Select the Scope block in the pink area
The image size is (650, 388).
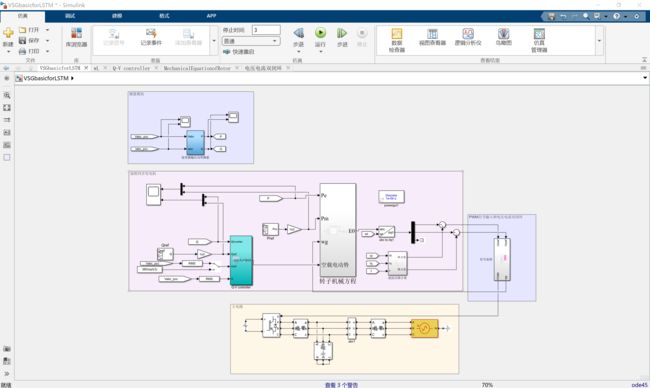[x=153, y=195]
